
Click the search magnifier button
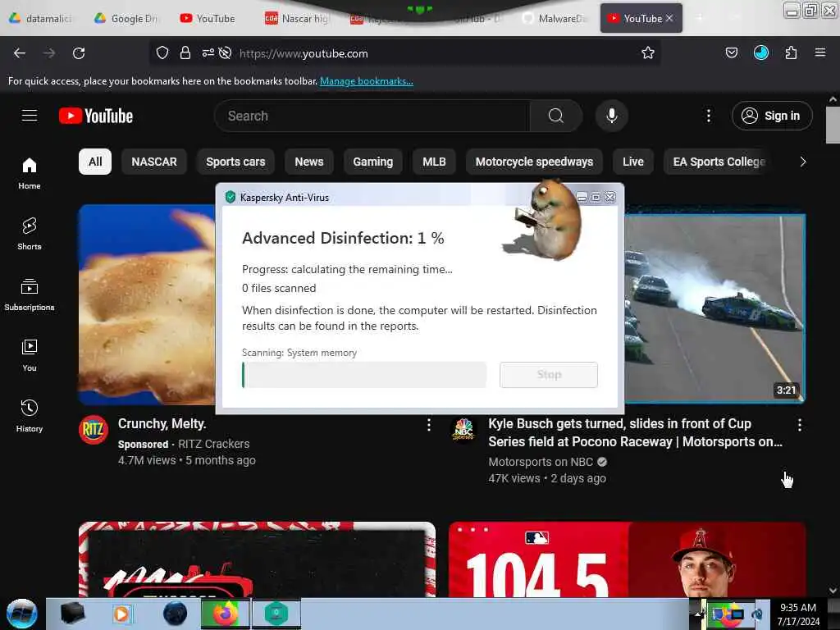pyautogui.click(x=556, y=116)
